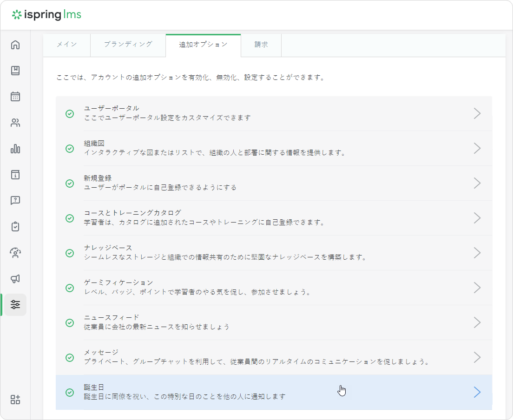Switch to the 請求 tab

click(x=261, y=45)
